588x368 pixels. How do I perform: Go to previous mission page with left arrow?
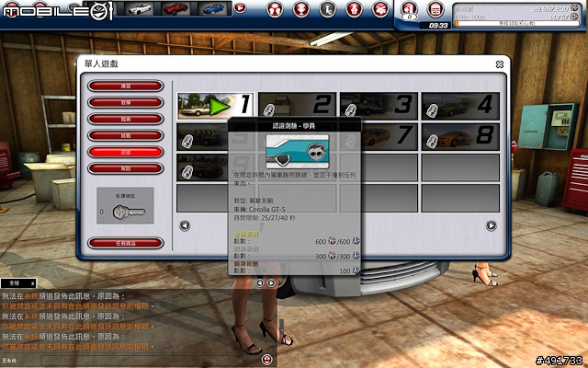pyautogui.click(x=185, y=225)
